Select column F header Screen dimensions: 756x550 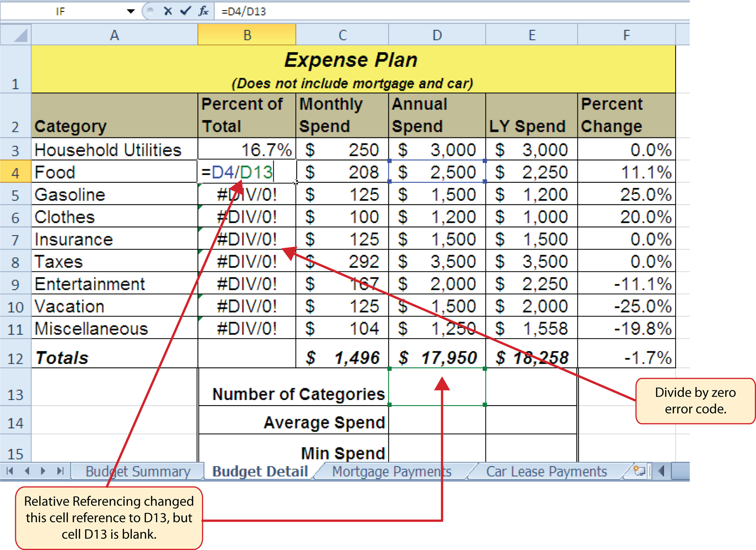coord(626,35)
